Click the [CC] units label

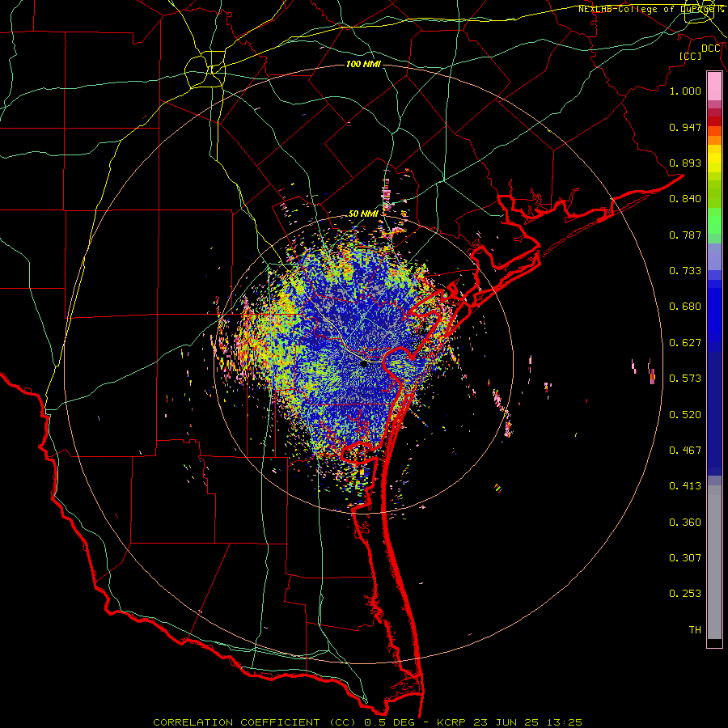click(690, 56)
